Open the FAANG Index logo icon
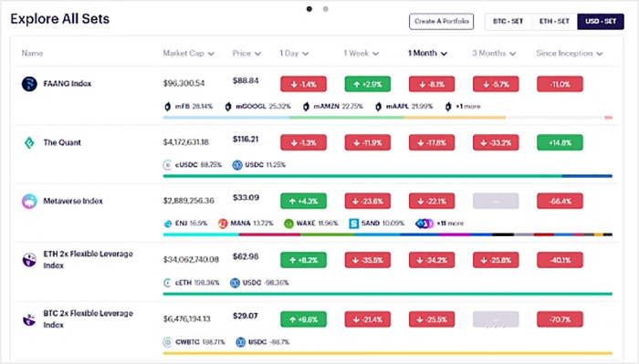The height and width of the screenshot is (364, 639). point(29,84)
